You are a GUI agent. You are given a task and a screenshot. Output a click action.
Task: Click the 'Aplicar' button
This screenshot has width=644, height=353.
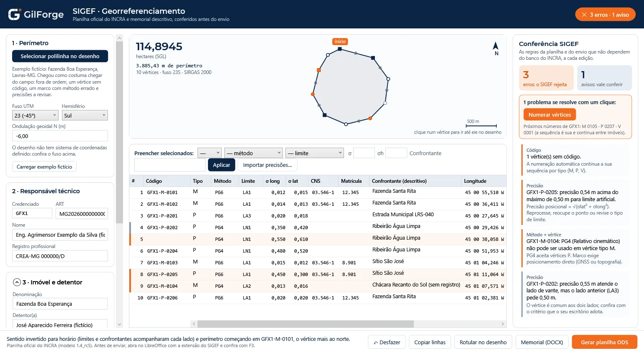pos(221,165)
